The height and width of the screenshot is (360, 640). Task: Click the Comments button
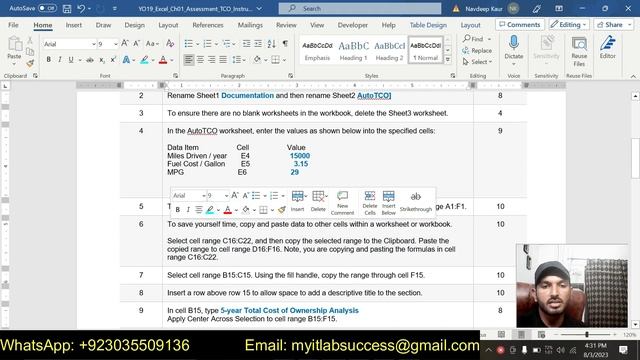pyautogui.click(x=520, y=24)
